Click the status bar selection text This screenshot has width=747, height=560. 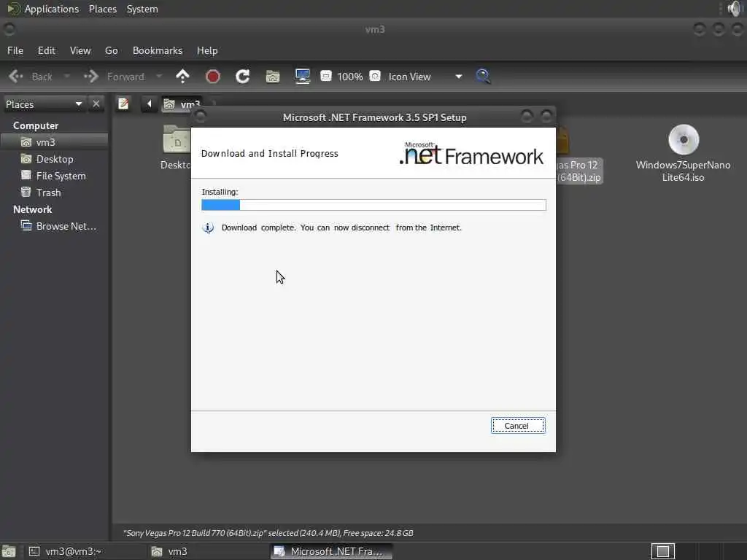pos(268,533)
